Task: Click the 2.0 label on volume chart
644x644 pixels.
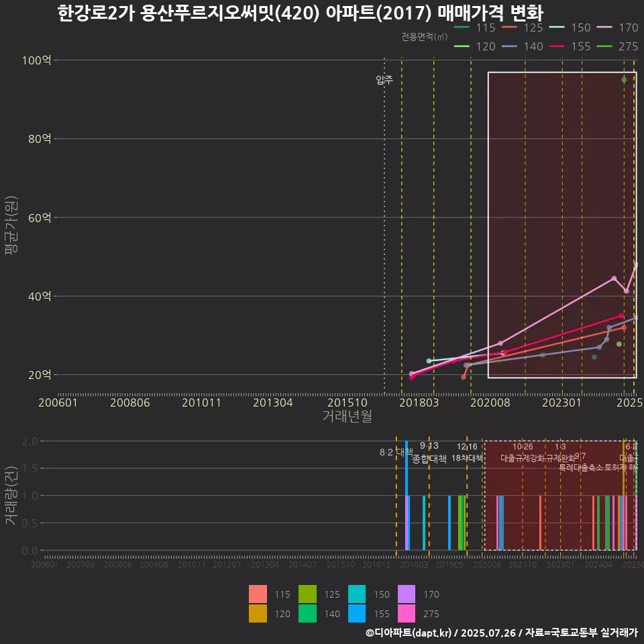Action: point(30,441)
